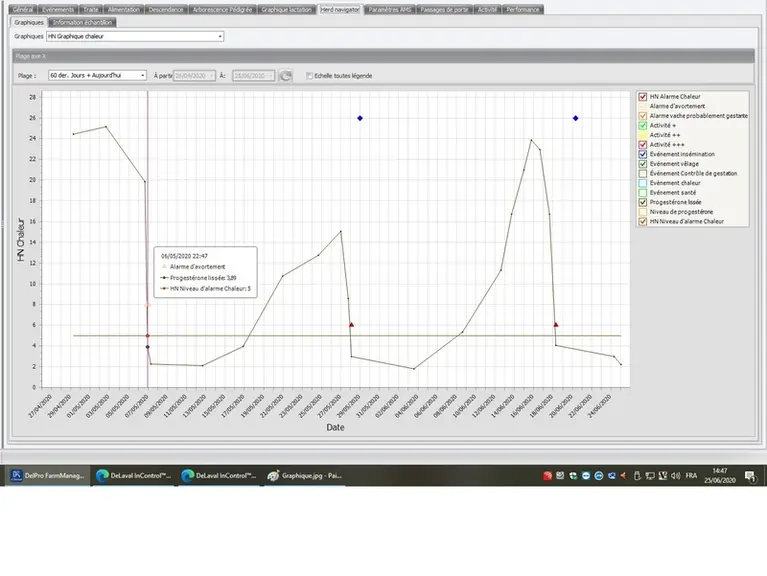Toggle Activité + legend checkbox
Viewport: 767px width, 576px height.
643,126
